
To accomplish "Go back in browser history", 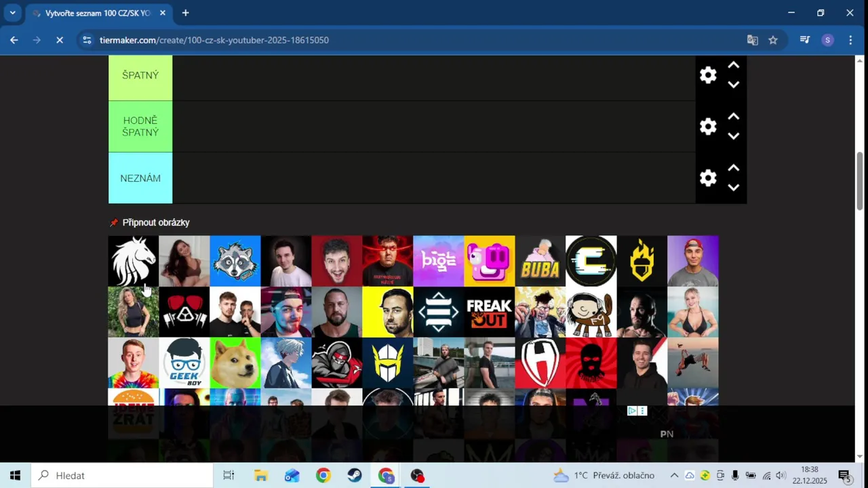I will 14,40.
